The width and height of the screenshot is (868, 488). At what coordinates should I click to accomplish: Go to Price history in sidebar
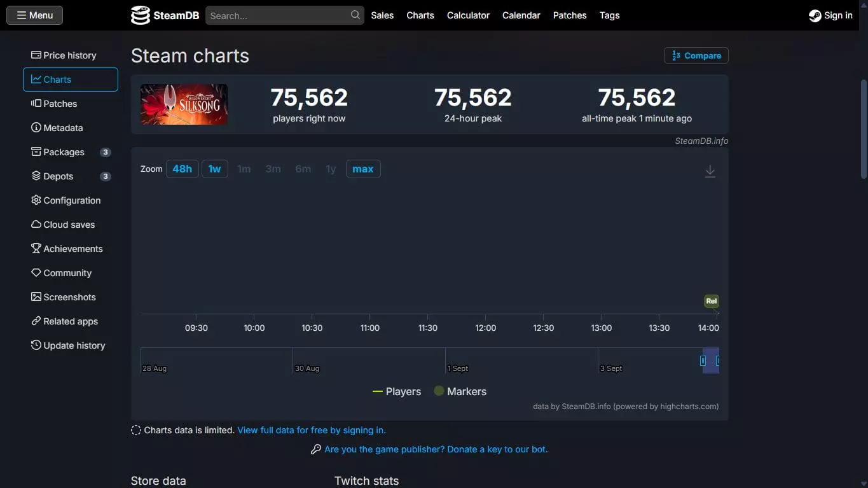coord(71,55)
